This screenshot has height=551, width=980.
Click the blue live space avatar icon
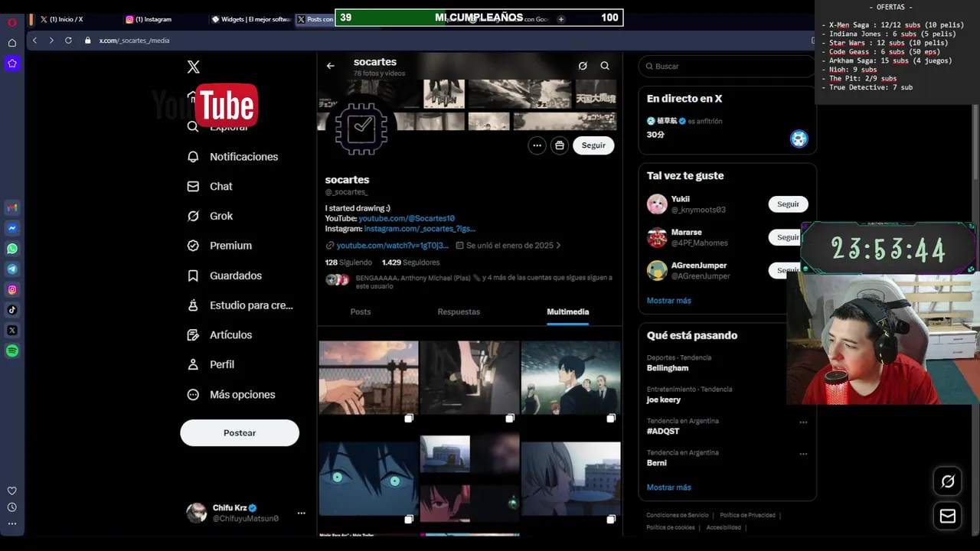point(799,139)
